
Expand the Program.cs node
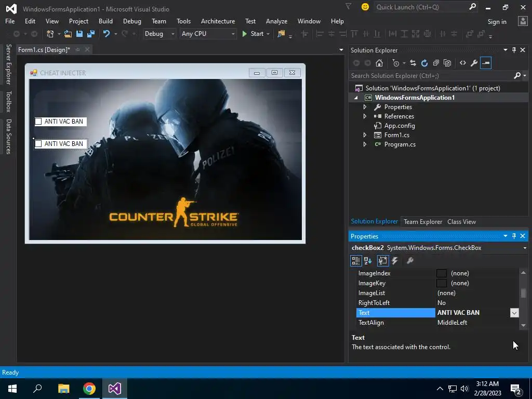(x=365, y=144)
